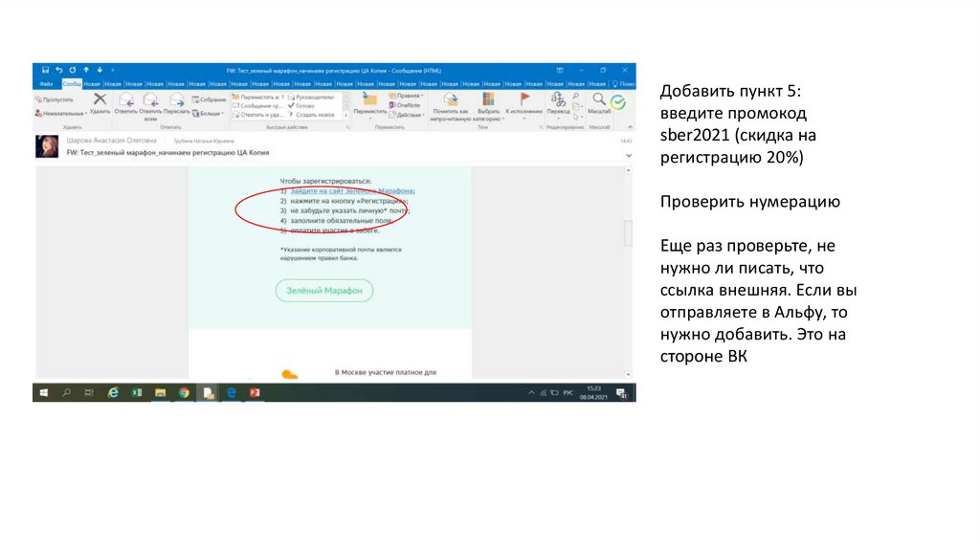This screenshot has width=980, height=549.
Task: Open the Правила dropdown
Action: pyautogui.click(x=406, y=97)
